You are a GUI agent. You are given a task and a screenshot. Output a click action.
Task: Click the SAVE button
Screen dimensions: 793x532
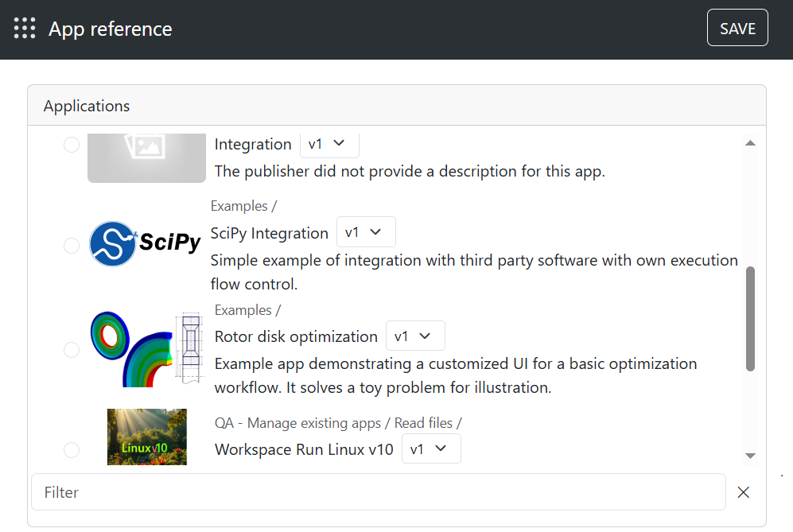click(737, 29)
